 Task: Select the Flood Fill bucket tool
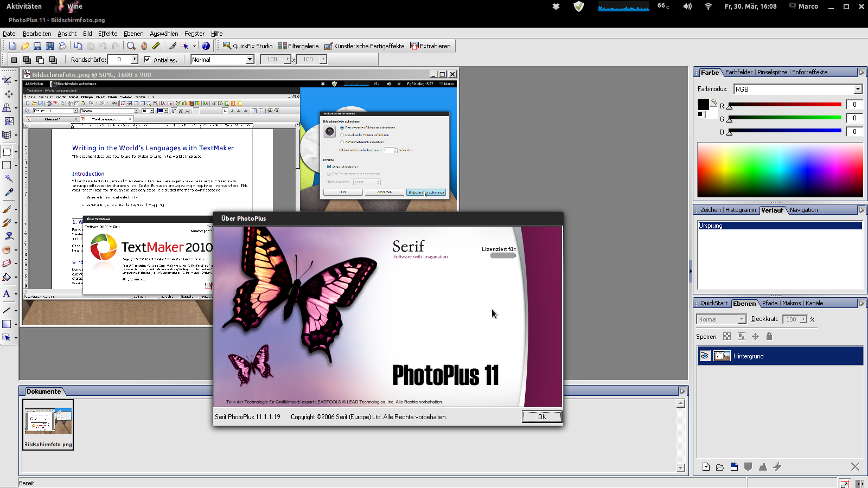[7, 277]
